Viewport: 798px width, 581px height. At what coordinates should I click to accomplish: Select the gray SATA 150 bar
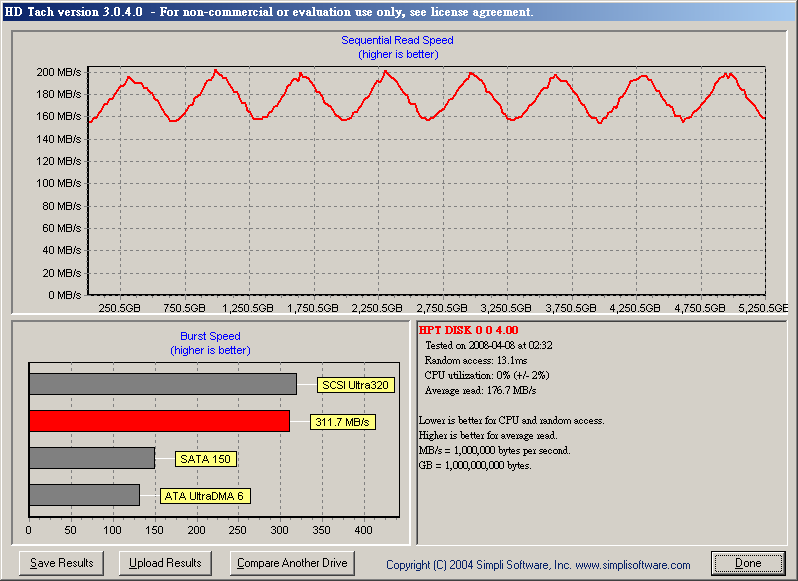(92, 458)
